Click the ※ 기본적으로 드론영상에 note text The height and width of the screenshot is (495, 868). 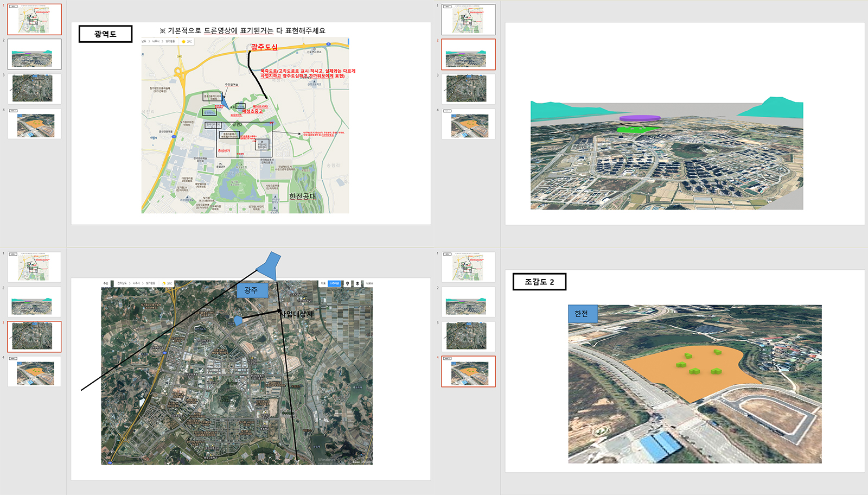coord(242,31)
